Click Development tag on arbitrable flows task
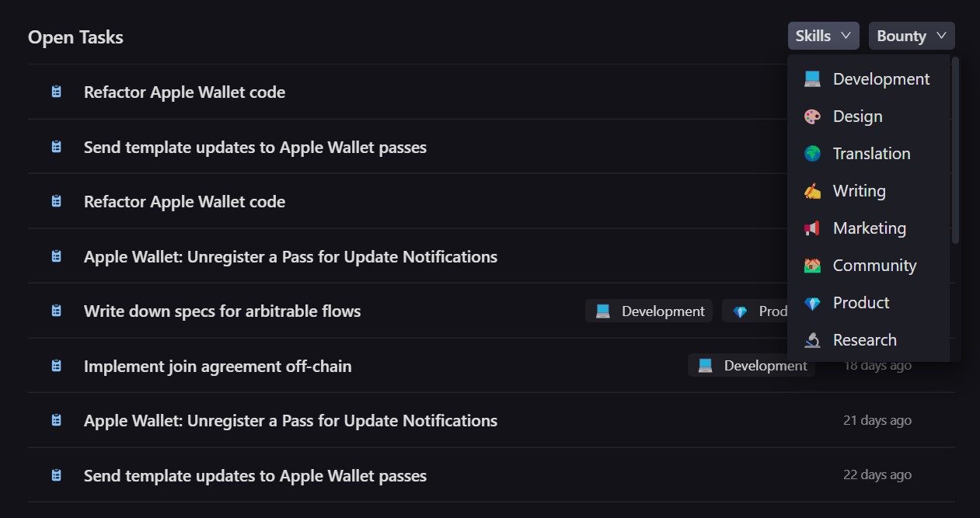980x518 pixels. click(x=649, y=311)
